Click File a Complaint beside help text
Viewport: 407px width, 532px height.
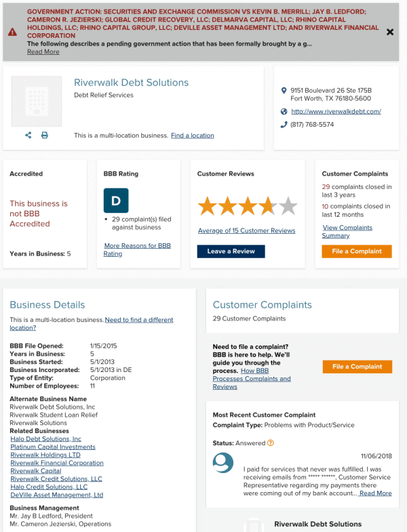[x=357, y=367]
